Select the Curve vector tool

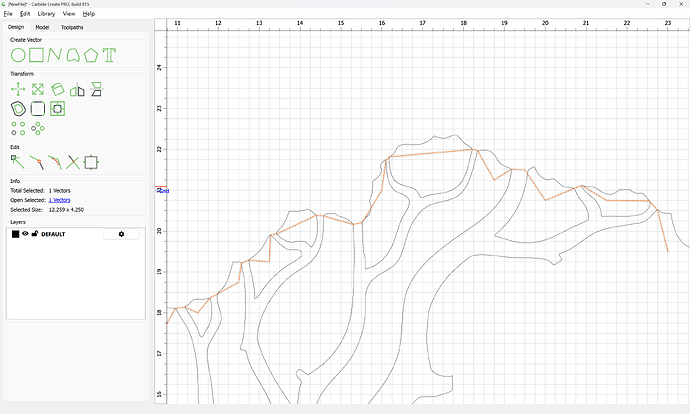tap(73, 55)
